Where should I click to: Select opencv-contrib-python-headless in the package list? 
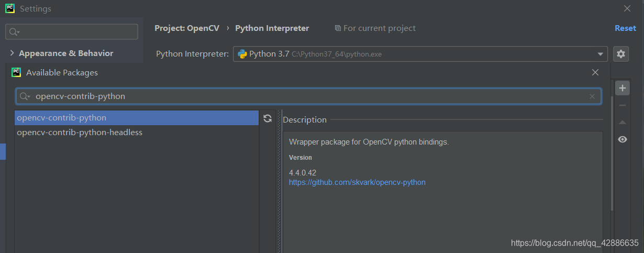coord(80,133)
